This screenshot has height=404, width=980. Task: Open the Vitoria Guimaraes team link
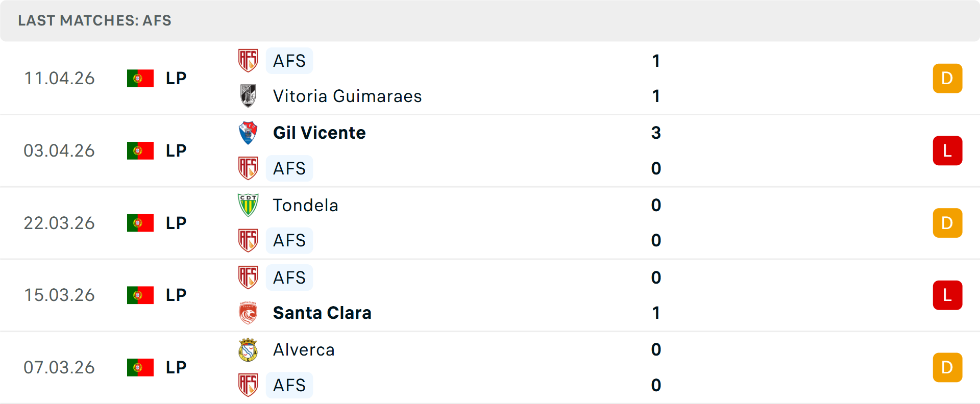(347, 96)
